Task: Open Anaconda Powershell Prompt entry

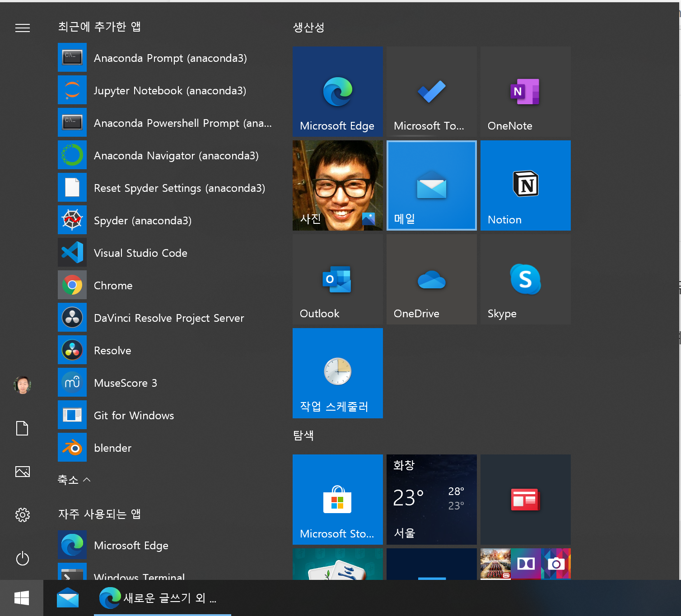Action: pos(166,123)
